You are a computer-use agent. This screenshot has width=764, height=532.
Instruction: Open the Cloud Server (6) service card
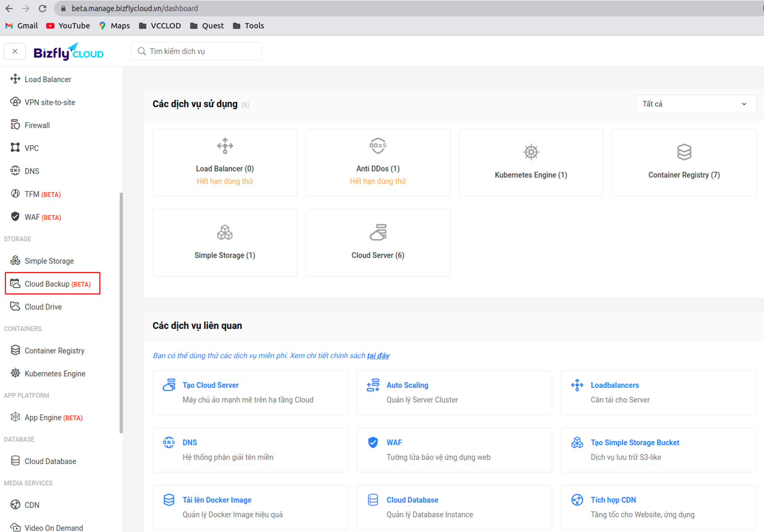click(377, 243)
